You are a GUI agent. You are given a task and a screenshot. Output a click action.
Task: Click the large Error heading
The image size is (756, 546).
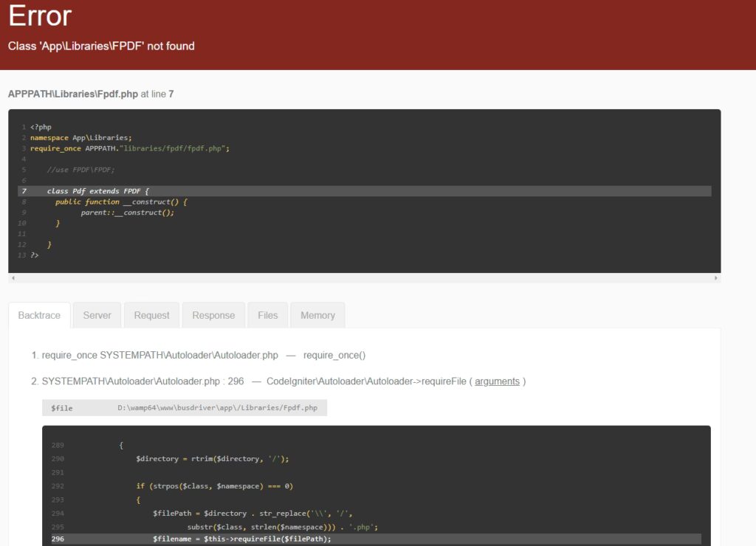pos(40,15)
